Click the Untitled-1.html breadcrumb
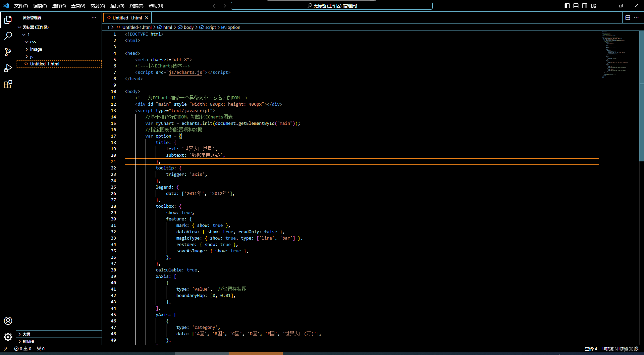This screenshot has height=355, width=644. 134,27
